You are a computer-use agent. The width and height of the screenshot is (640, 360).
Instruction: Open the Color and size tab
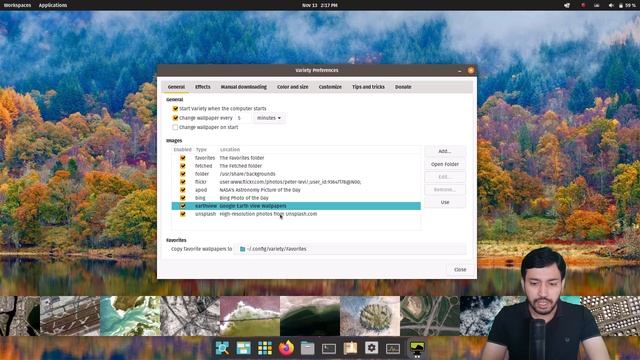(x=293, y=87)
